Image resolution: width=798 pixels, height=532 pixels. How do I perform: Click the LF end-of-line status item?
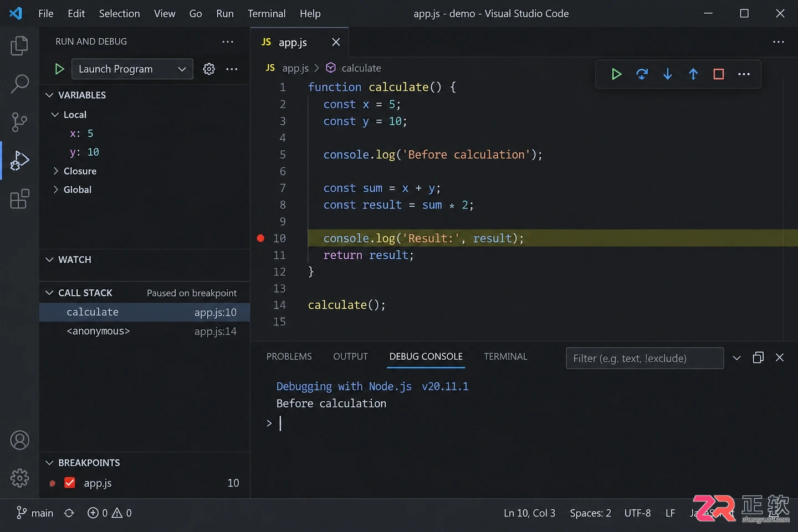pos(671,513)
